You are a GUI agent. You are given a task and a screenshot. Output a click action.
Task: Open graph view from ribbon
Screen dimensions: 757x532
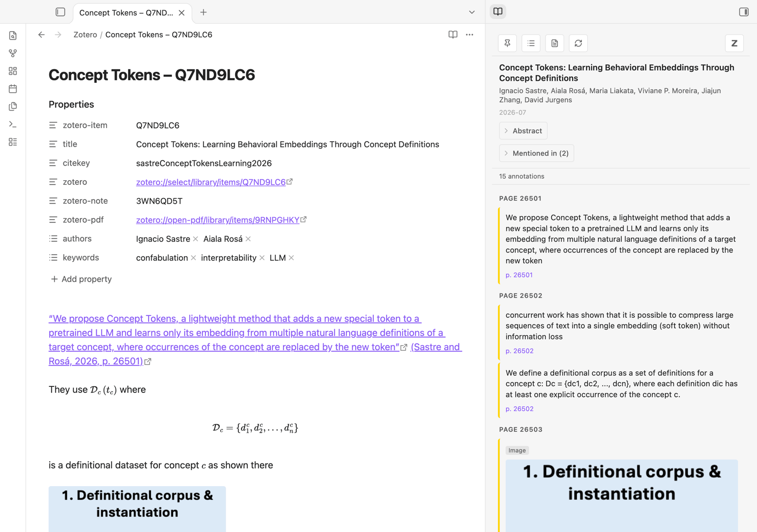13,53
